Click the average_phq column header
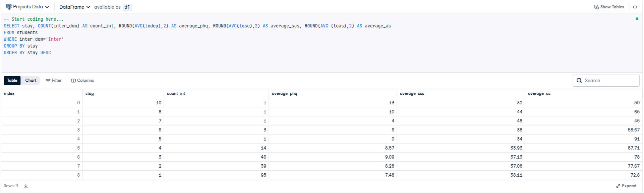Screen dimensions: 644x193 click(284, 94)
